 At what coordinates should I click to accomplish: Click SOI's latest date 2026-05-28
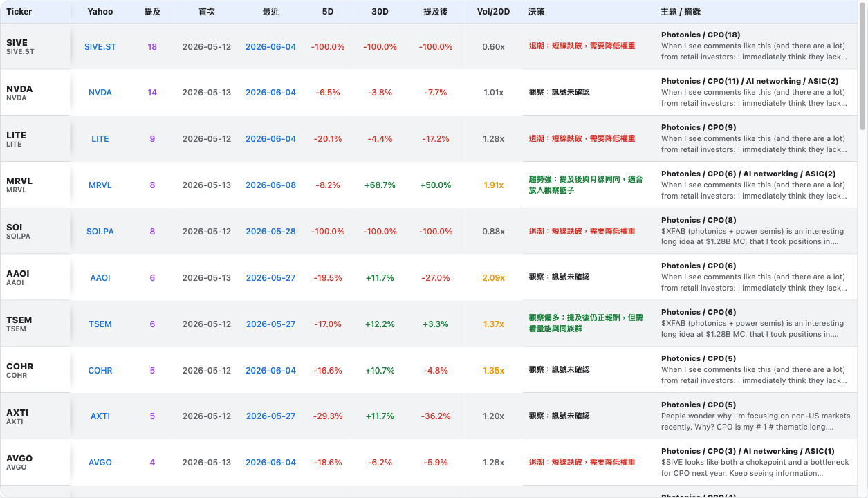click(270, 232)
